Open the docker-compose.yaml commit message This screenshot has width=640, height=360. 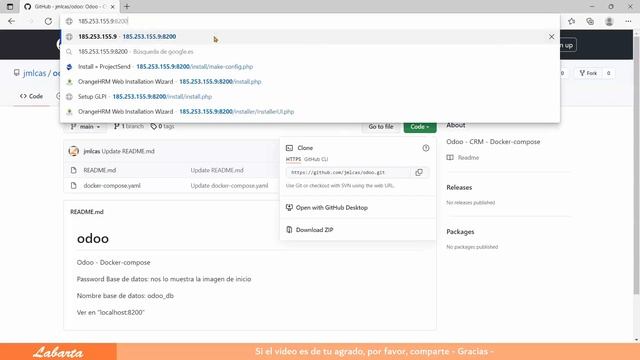click(x=229, y=186)
